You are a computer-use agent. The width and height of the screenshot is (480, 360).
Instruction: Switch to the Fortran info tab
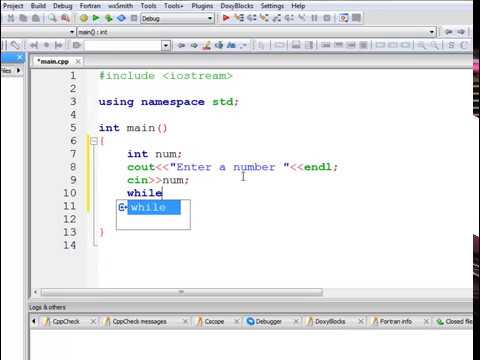(x=396, y=321)
